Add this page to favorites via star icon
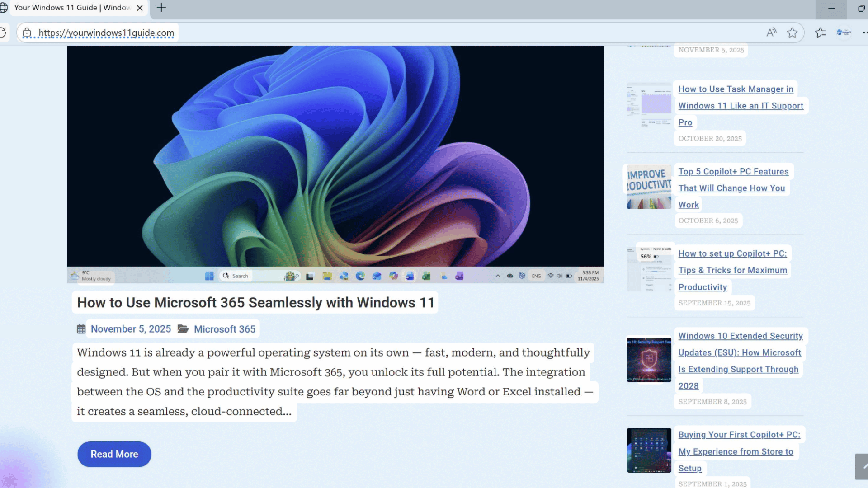Image resolution: width=868 pixels, height=488 pixels. click(x=793, y=32)
